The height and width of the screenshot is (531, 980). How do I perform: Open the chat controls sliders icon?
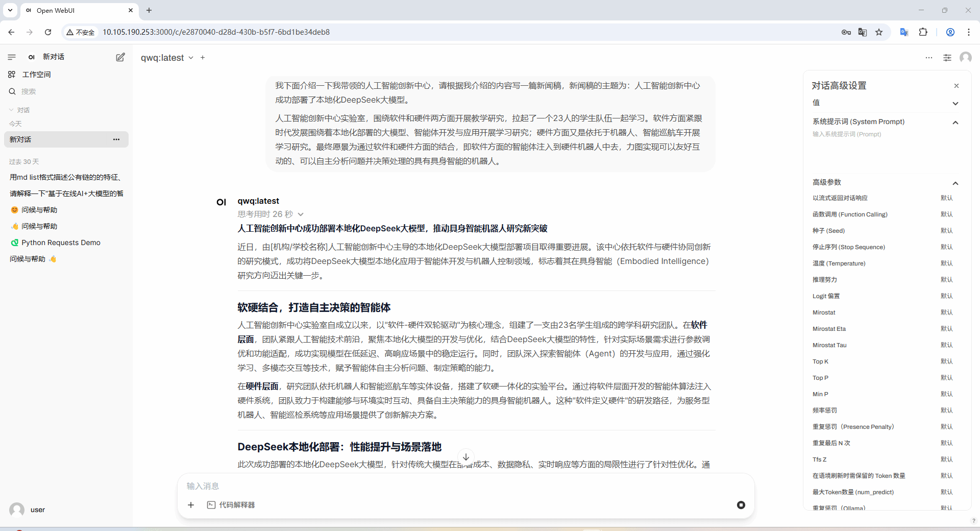click(947, 58)
